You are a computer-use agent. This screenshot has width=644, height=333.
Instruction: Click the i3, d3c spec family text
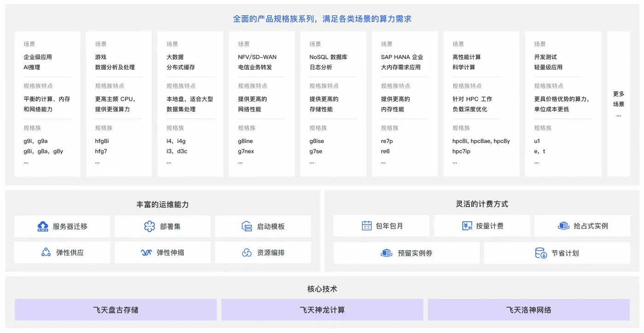point(177,151)
